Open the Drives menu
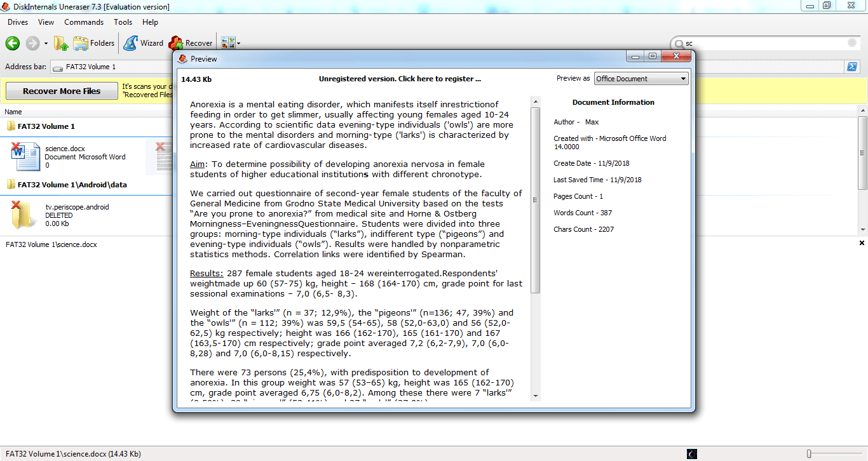This screenshot has width=868, height=461. point(18,22)
